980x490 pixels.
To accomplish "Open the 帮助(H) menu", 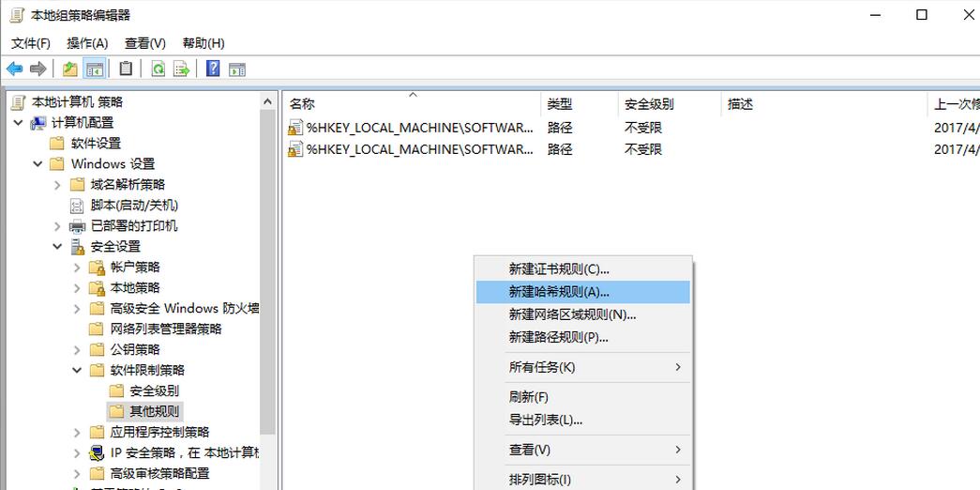I will coord(204,43).
